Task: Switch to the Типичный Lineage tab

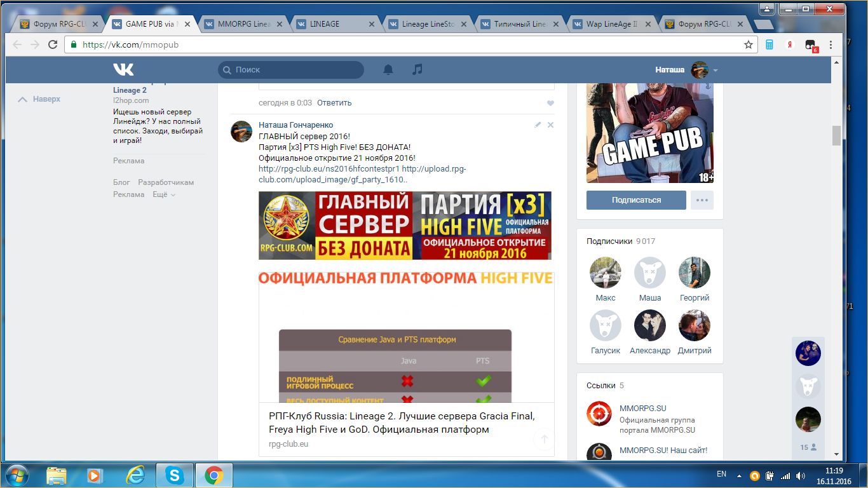Action: (x=519, y=24)
